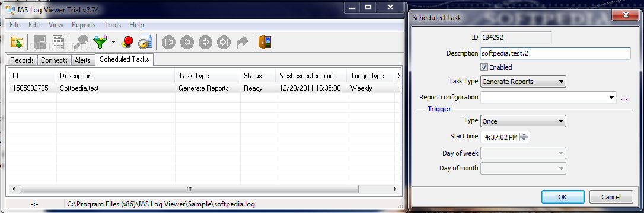The image size is (644, 213).
Task: Click the ID field showing 184292
Action: coord(516,37)
